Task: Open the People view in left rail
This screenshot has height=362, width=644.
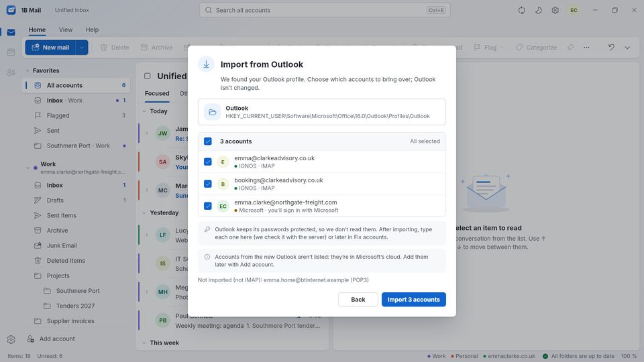Action: point(11,72)
